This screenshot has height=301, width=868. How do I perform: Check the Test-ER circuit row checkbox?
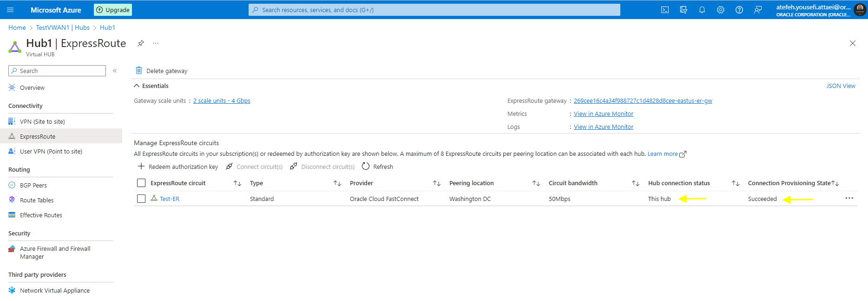pos(141,199)
